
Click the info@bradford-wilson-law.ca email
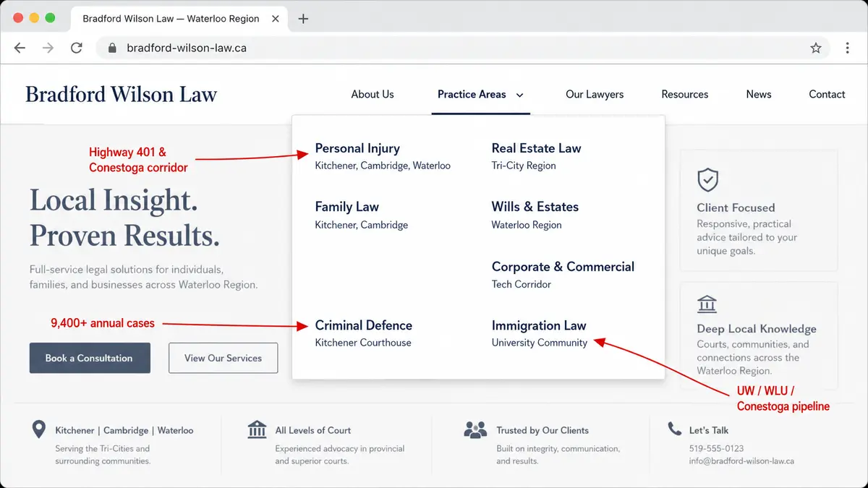[x=742, y=461]
